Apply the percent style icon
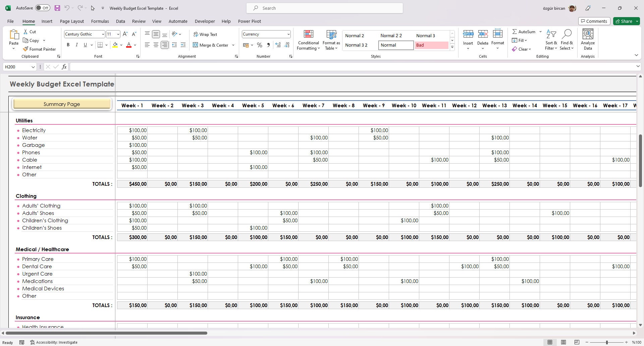Image resolution: width=644 pixels, height=346 pixels. [x=259, y=45]
